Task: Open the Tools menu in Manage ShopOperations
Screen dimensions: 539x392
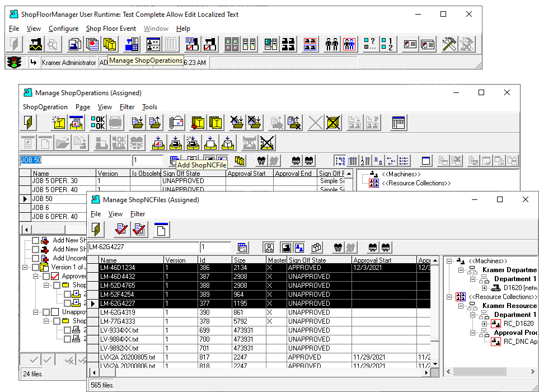Action: [x=149, y=107]
